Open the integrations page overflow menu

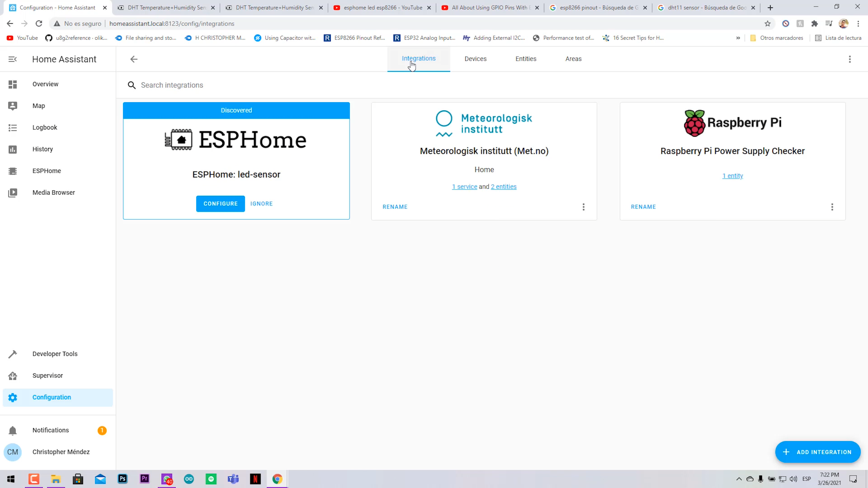(850, 59)
